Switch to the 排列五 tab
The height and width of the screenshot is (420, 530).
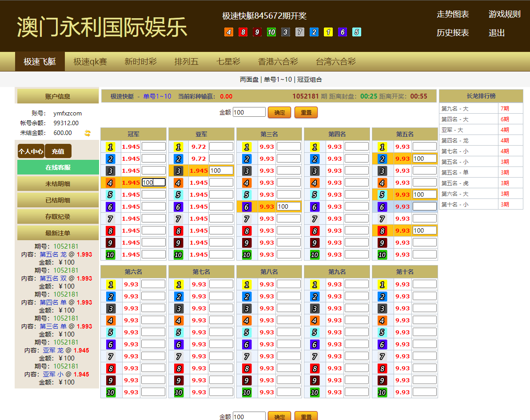point(186,62)
